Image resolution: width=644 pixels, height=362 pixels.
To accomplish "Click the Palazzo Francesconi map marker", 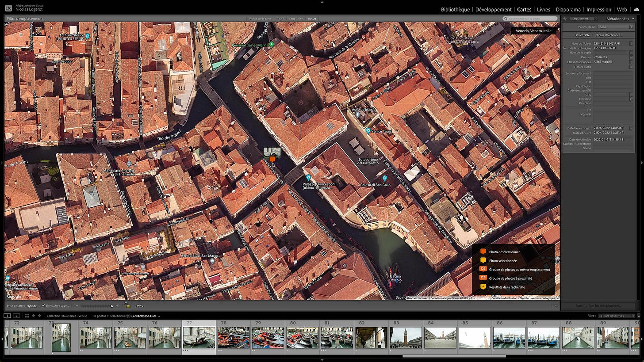I will click(308, 178).
